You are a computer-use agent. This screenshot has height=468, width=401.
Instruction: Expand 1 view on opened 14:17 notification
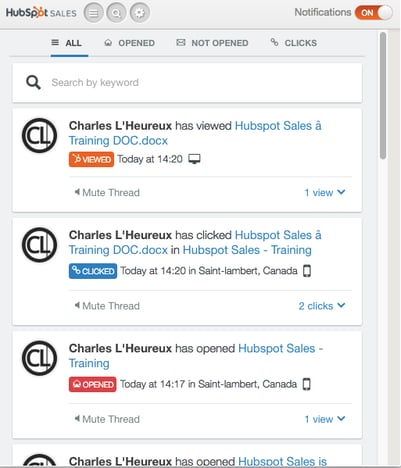[325, 419]
